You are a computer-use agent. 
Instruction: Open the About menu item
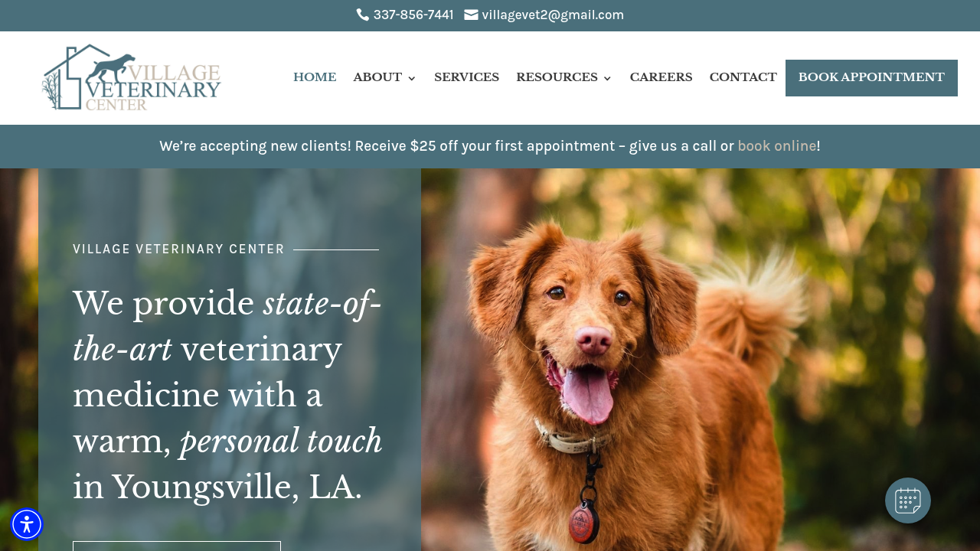(x=377, y=77)
